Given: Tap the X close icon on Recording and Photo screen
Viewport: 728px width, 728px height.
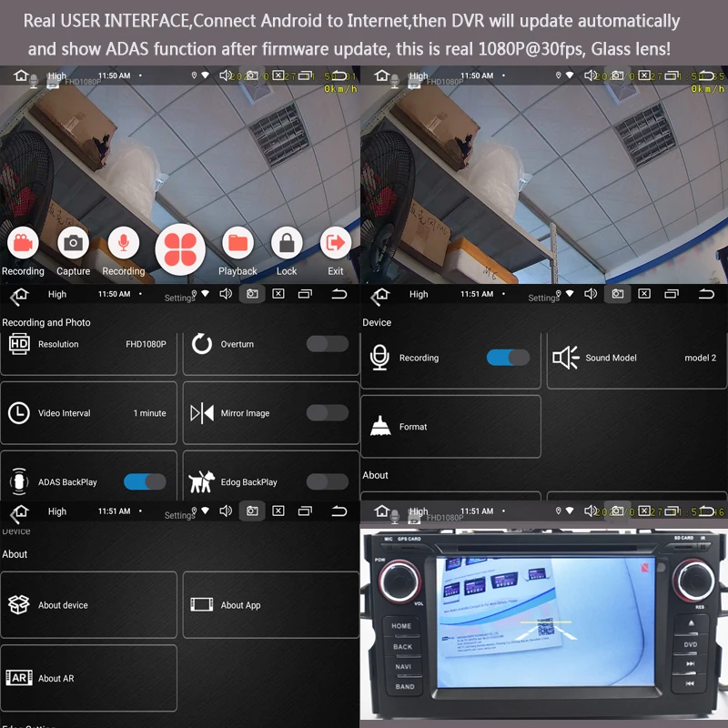Looking at the screenshot, I should click(278, 294).
